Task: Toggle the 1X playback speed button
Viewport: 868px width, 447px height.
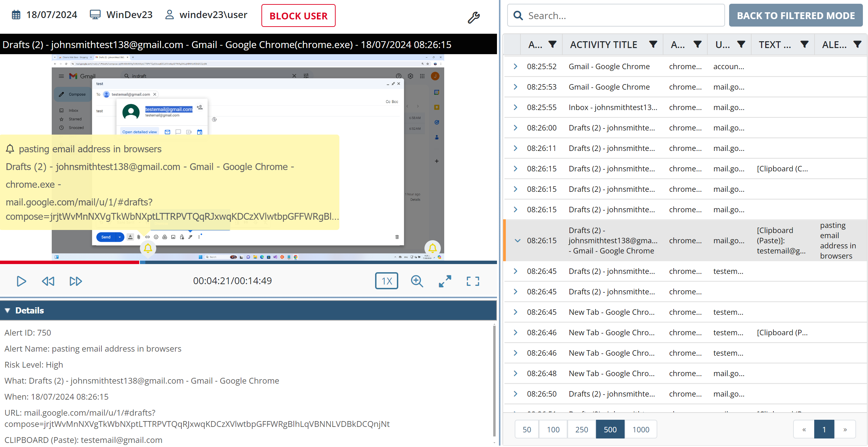Action: [386, 281]
